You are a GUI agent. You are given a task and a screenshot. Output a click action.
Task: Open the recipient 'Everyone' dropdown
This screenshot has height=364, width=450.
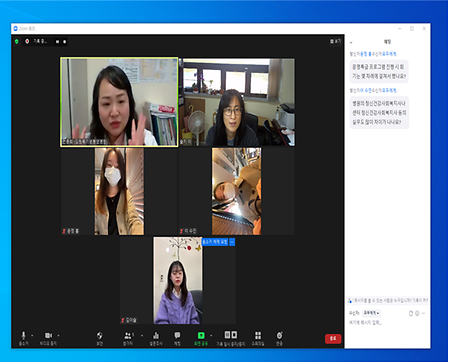pos(371,313)
